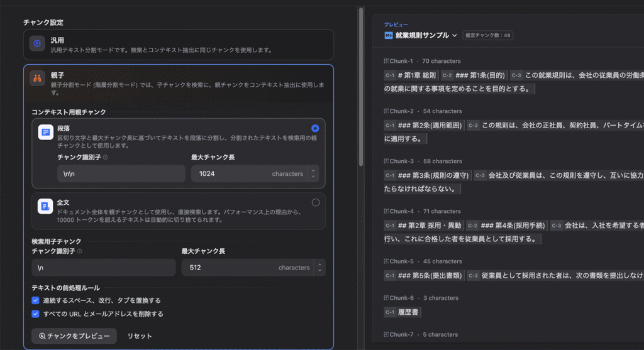Click the settings panel vertical scrollbar
644x350 pixels.
coord(361,88)
